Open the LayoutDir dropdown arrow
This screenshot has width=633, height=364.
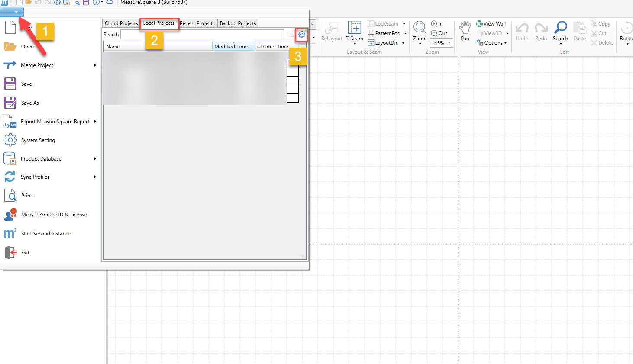pyautogui.click(x=403, y=43)
